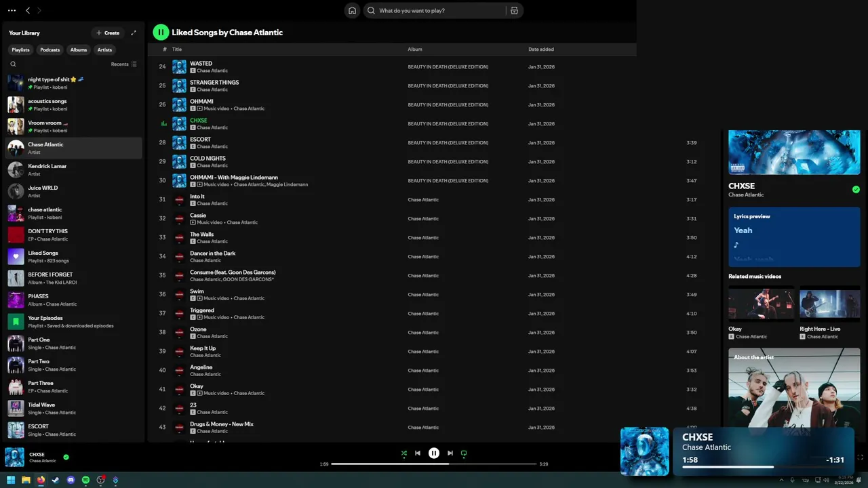Expand Your Library to full view

[x=134, y=33]
